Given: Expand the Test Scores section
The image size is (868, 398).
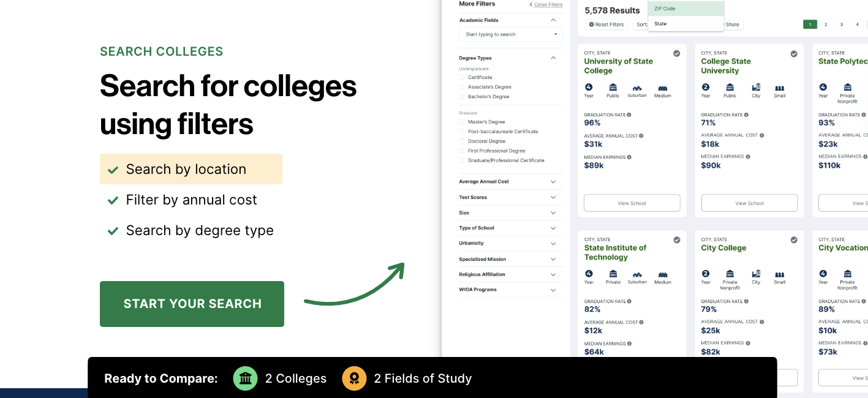Looking at the screenshot, I should [553, 197].
